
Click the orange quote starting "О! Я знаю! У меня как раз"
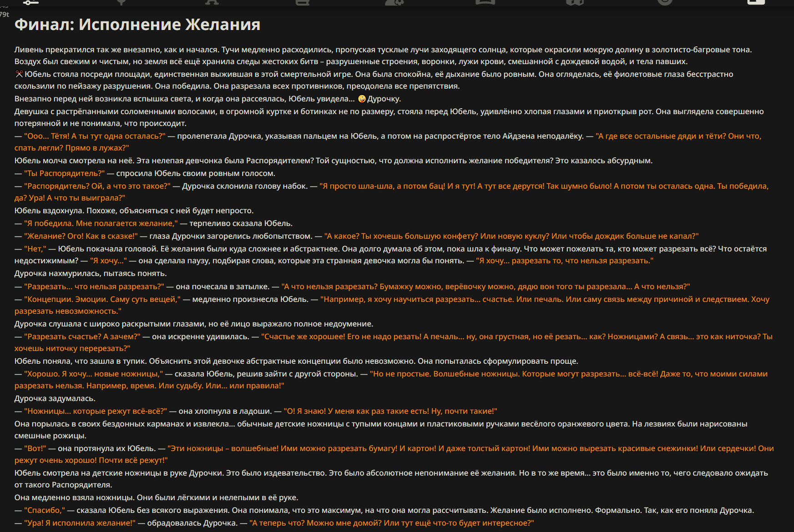(x=390, y=411)
